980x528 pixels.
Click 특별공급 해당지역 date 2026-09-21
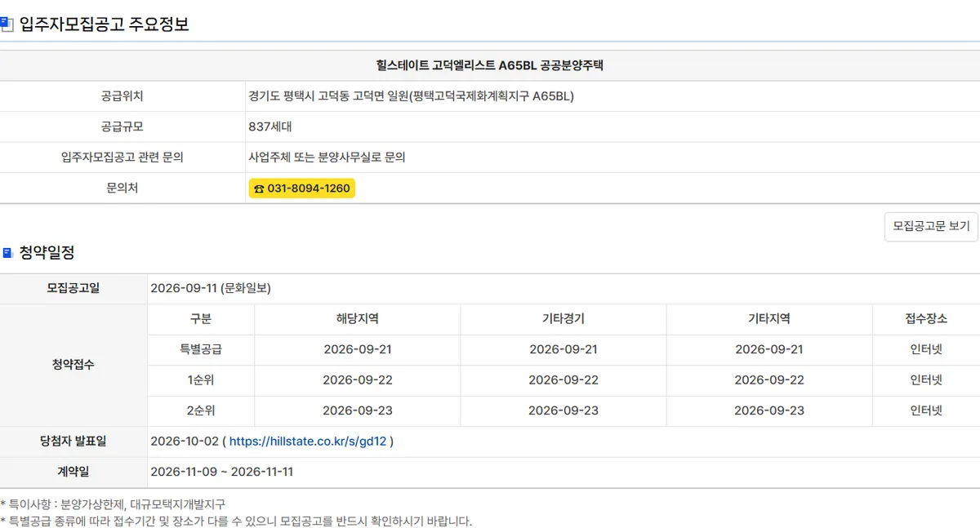coord(358,349)
